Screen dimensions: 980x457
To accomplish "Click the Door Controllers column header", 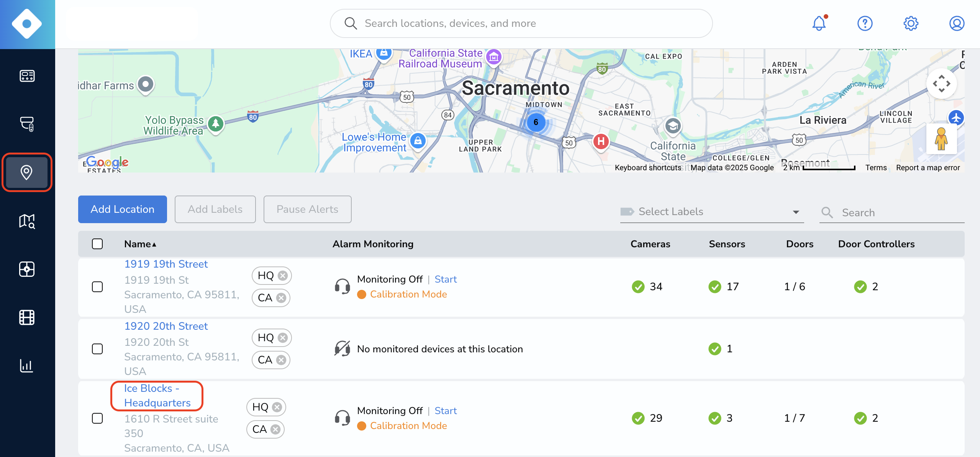I will pyautogui.click(x=876, y=244).
